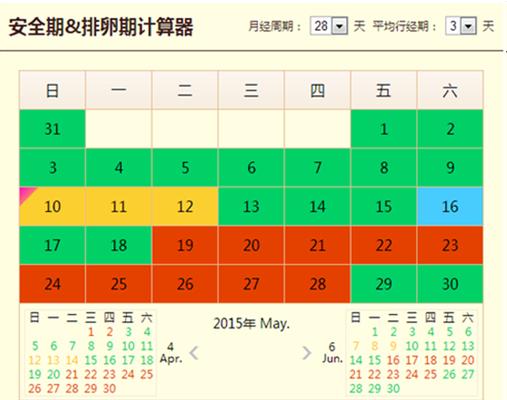Open the June mini calendar

tap(412, 353)
